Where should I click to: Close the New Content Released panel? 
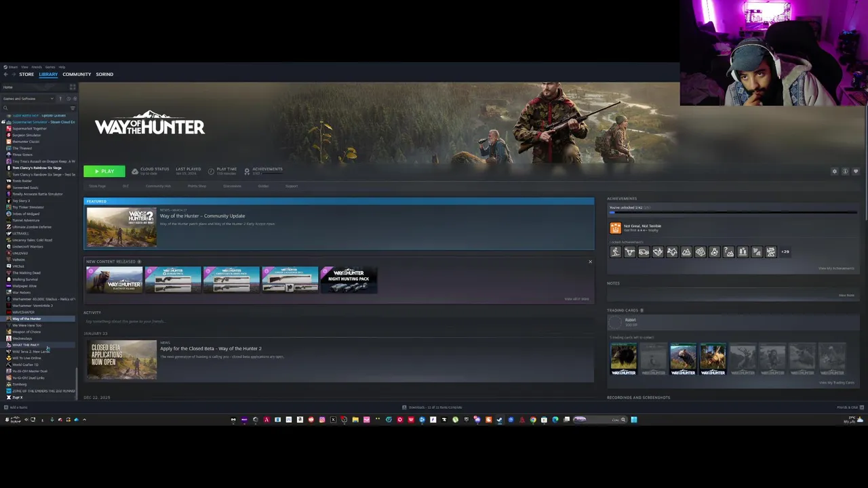(590, 262)
